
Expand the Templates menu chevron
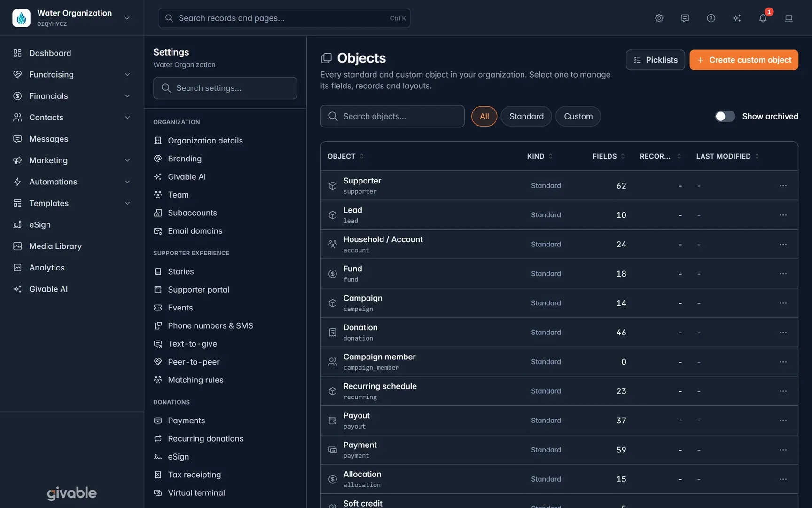coord(127,203)
